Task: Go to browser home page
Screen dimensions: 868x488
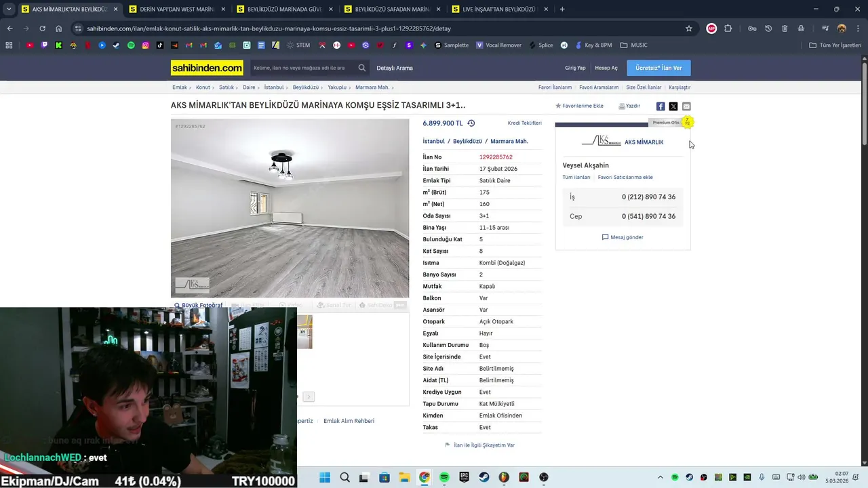Action: tap(59, 28)
